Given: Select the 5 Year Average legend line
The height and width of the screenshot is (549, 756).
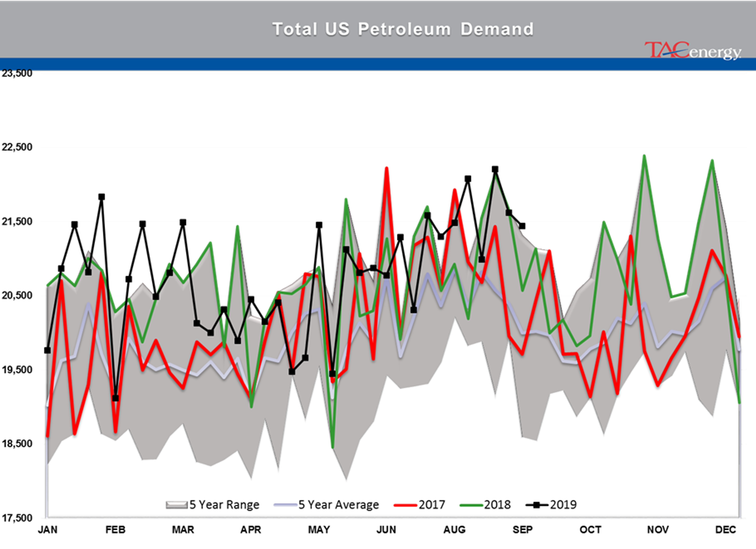Looking at the screenshot, I should pos(285,505).
